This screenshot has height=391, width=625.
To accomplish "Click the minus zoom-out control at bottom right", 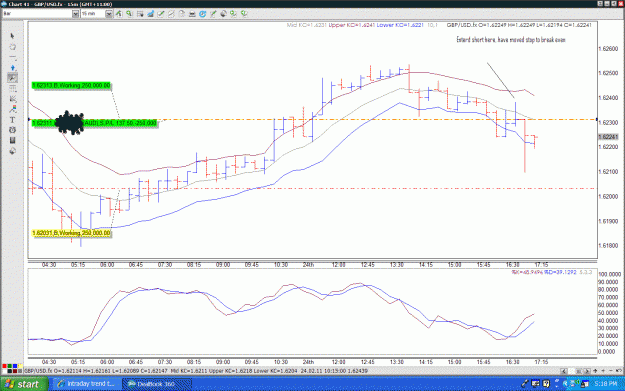I will click(x=610, y=371).
